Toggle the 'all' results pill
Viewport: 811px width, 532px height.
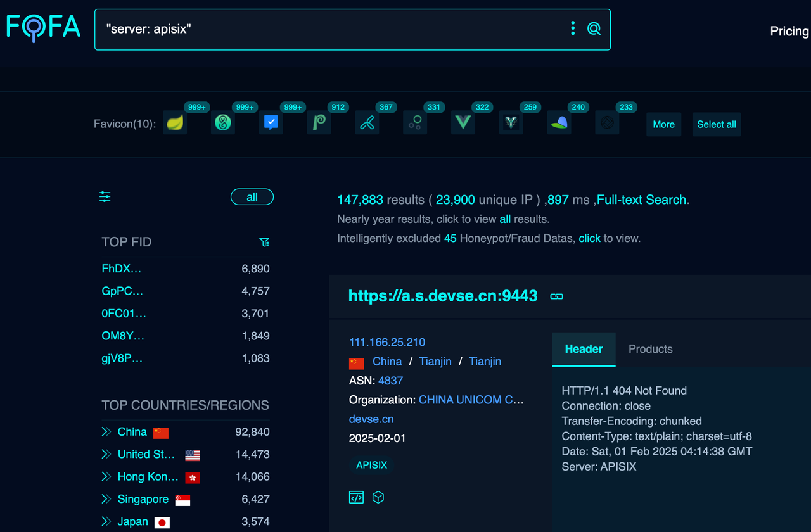(252, 197)
